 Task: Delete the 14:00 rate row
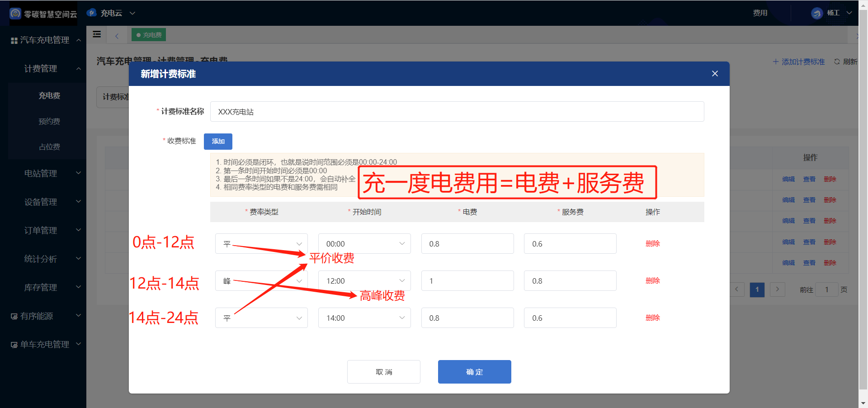653,318
